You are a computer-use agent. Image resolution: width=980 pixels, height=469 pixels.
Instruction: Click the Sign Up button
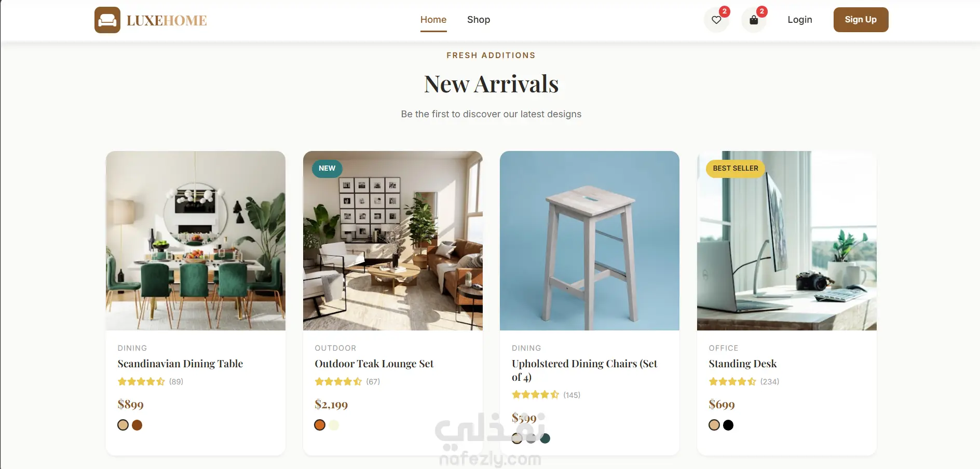pyautogui.click(x=861, y=20)
